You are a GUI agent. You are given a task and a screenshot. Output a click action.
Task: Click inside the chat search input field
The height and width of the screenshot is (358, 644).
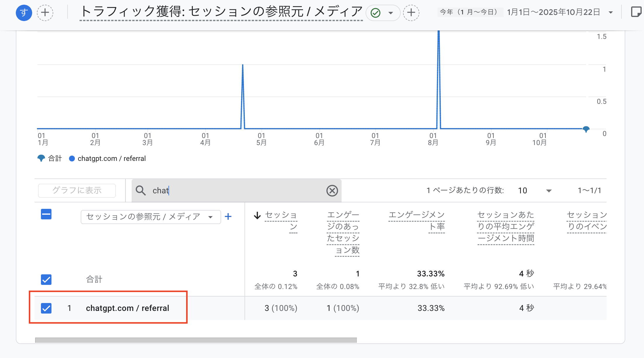click(205, 190)
